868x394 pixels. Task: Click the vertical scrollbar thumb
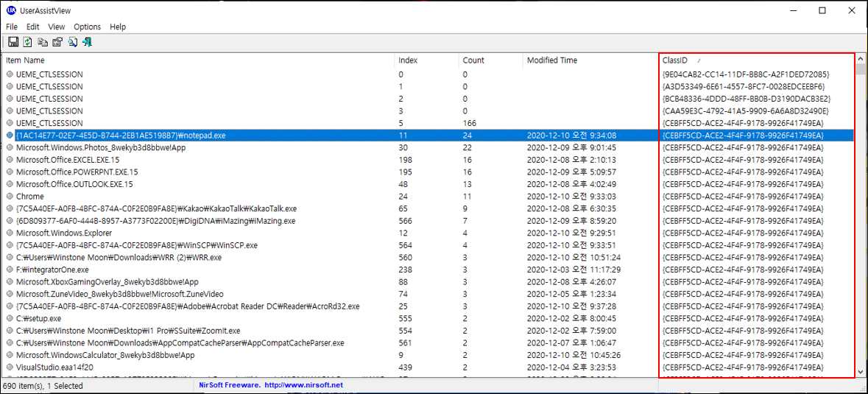coord(861,69)
